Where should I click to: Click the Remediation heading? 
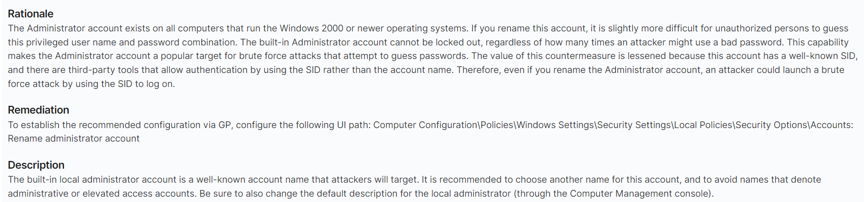pos(38,110)
